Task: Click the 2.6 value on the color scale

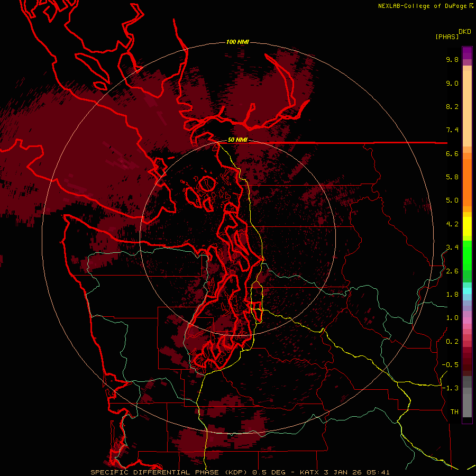Action: (x=452, y=271)
